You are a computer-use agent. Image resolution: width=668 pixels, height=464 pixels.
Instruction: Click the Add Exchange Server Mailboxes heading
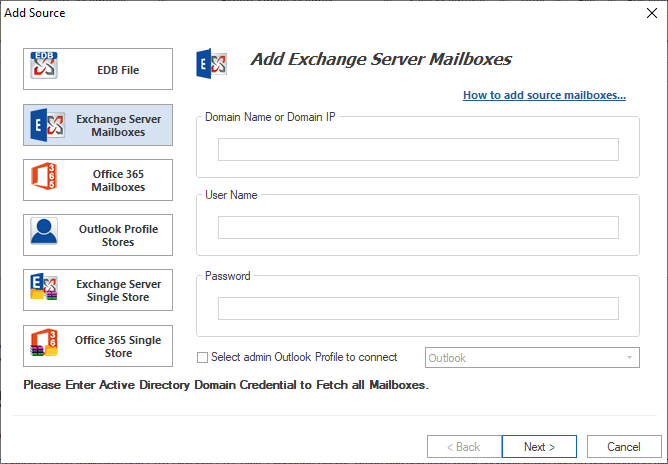pos(381,59)
